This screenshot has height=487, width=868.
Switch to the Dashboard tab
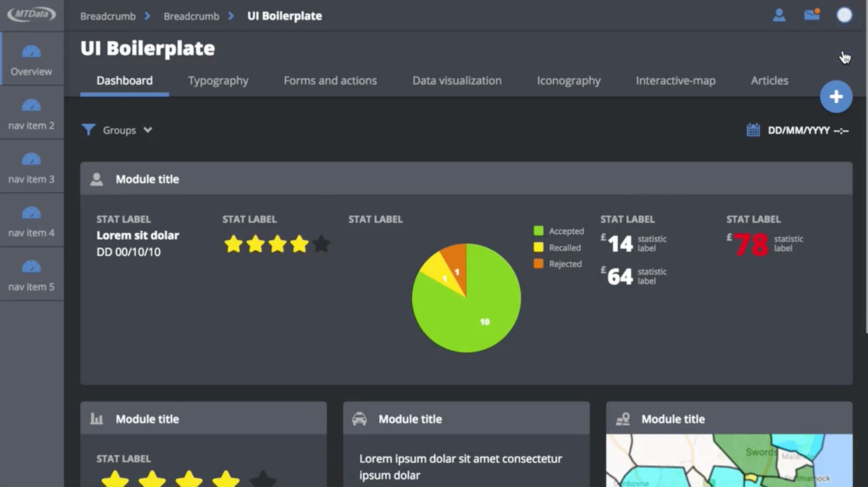coord(125,81)
